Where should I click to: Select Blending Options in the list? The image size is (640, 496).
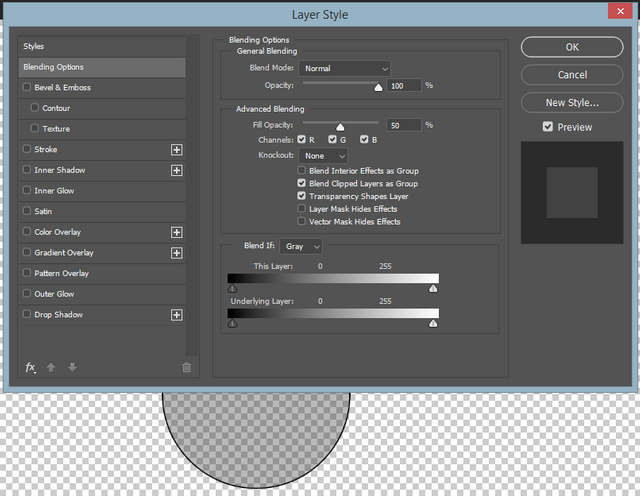coord(102,67)
